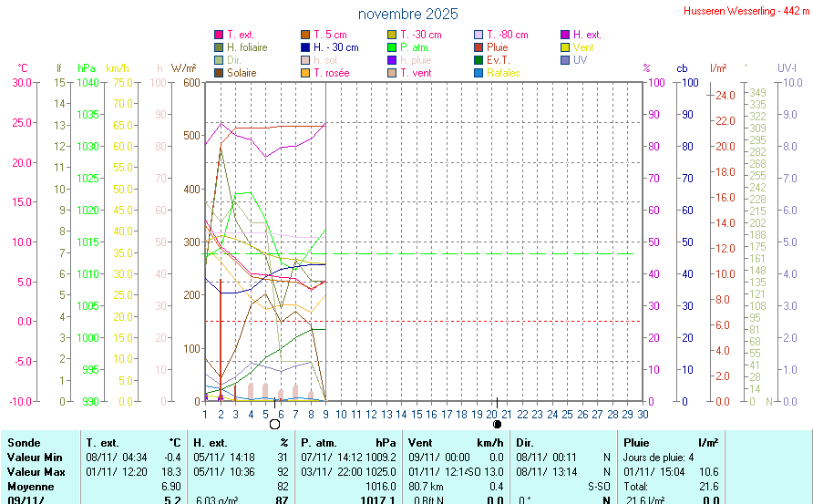The height and width of the screenshot is (504, 813).
Task: Click the blue Rafales legend square
Action: click(479, 73)
